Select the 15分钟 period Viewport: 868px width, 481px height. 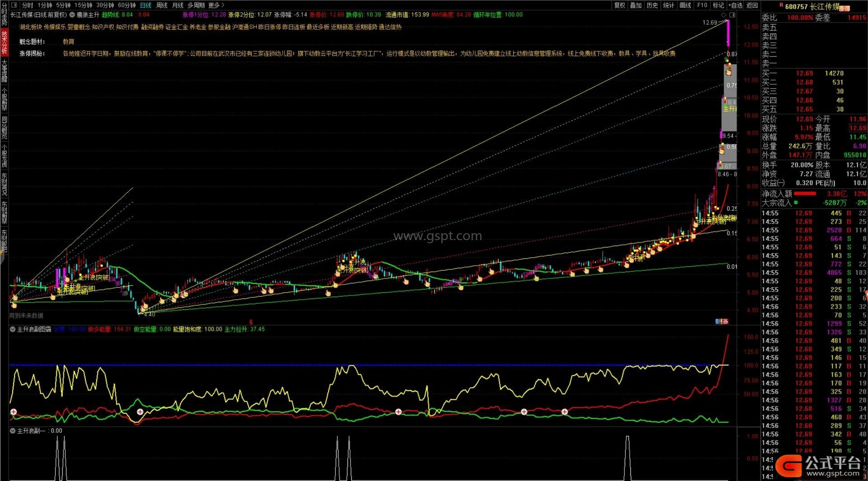pyautogui.click(x=83, y=5)
